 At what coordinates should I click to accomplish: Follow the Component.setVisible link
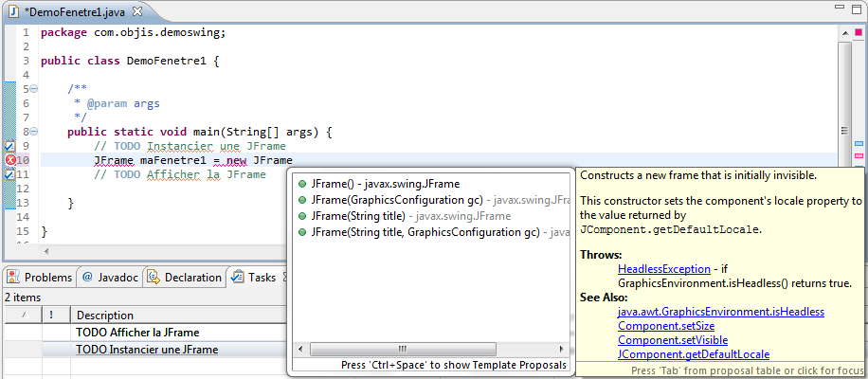coord(661,340)
